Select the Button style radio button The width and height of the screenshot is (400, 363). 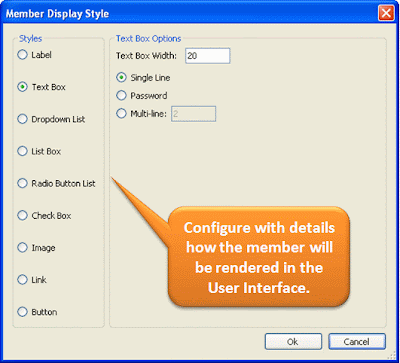(22, 312)
